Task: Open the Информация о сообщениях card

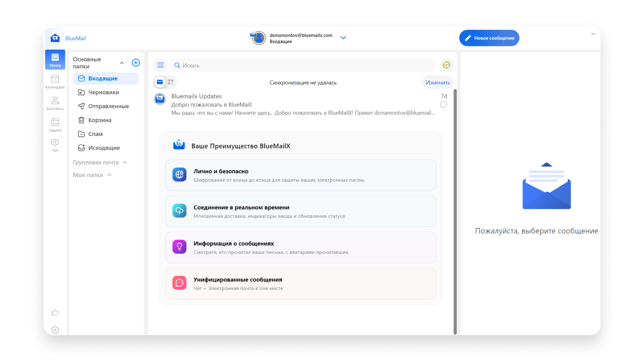Action: 301,247
